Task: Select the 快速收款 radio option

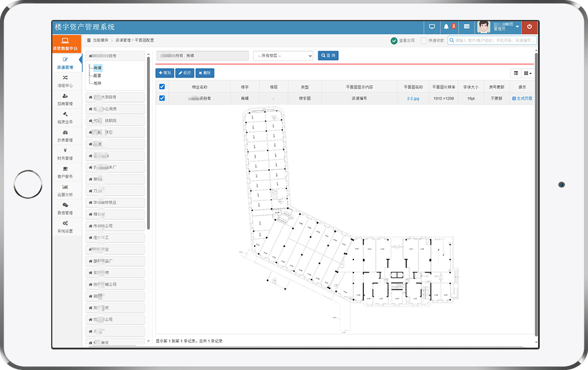Action: (423, 41)
